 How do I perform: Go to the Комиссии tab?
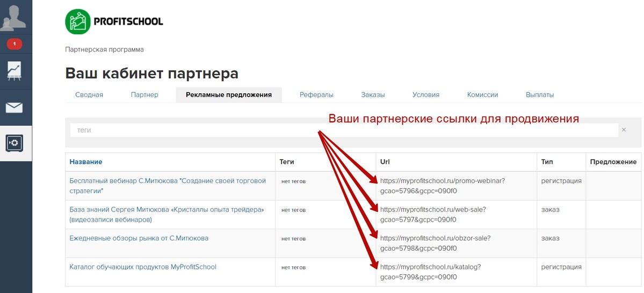pos(482,95)
